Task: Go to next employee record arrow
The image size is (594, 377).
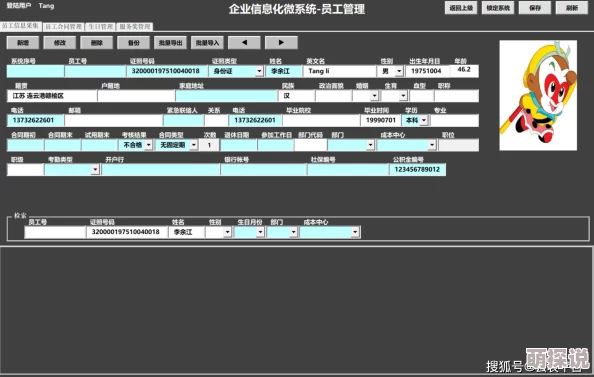Action: coord(281,42)
